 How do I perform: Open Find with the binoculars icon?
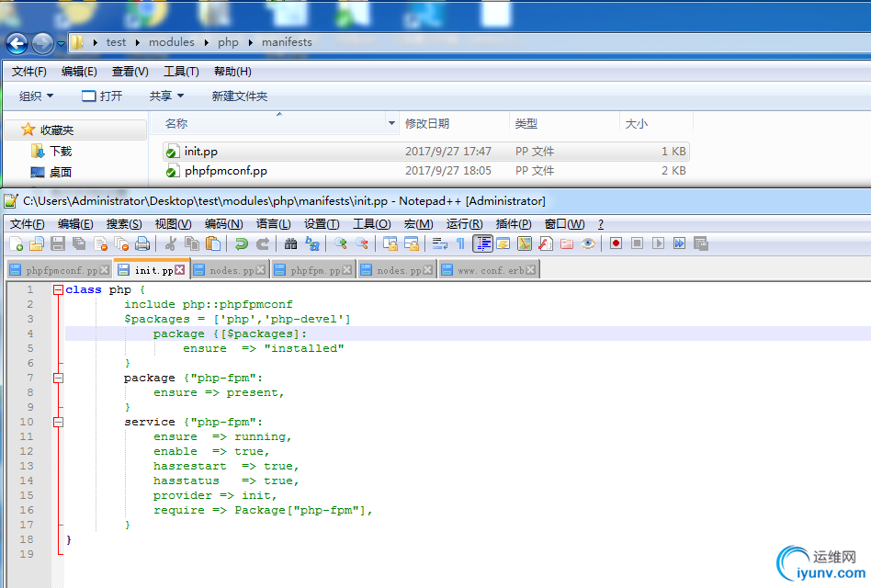(290, 243)
